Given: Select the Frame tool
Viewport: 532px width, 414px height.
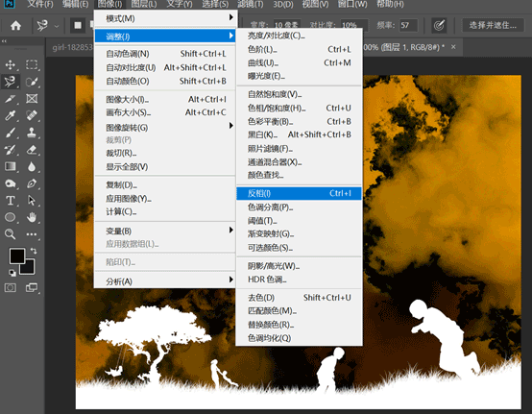Looking at the screenshot, I should tap(32, 99).
